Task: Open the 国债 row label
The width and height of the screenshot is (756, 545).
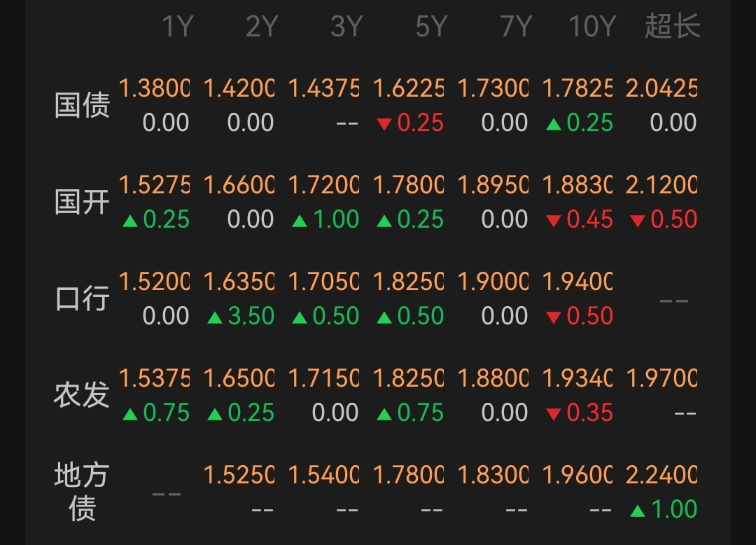Action: click(82, 105)
